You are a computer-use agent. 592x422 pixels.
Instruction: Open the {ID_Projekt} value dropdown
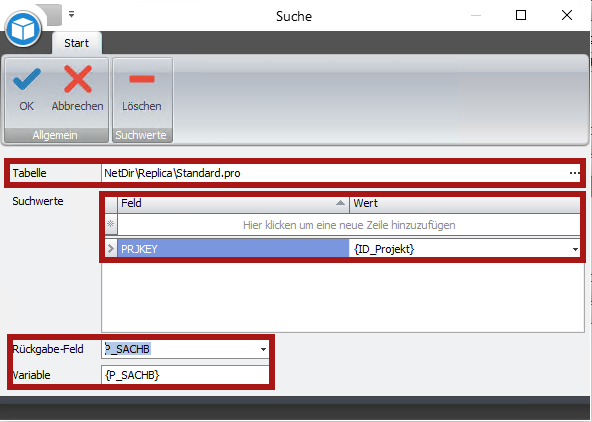(575, 249)
